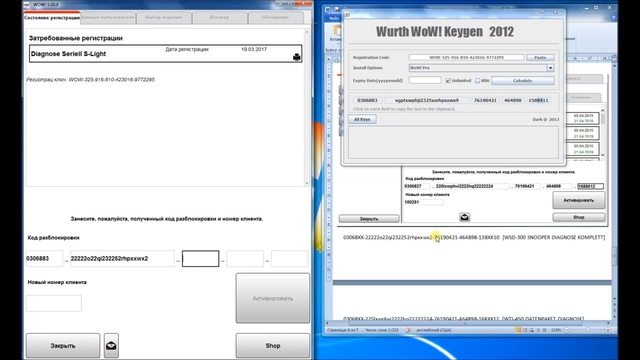
Task: Click the Регистрац. ключ WOW-325-916-810 text
Action: coord(91,80)
